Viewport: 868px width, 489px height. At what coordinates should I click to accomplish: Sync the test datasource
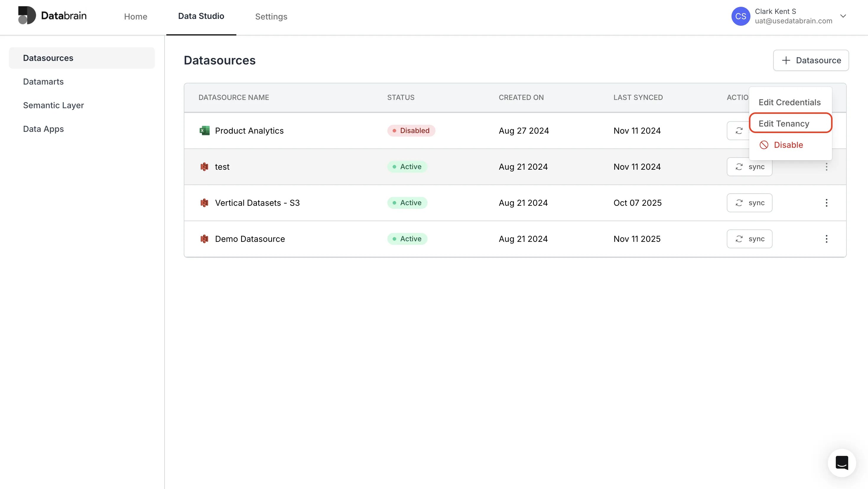750,167
